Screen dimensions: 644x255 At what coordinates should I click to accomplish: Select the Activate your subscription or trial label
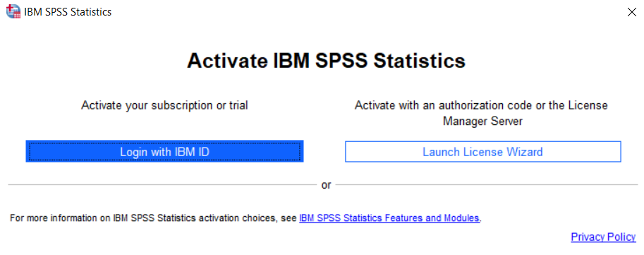(x=164, y=106)
